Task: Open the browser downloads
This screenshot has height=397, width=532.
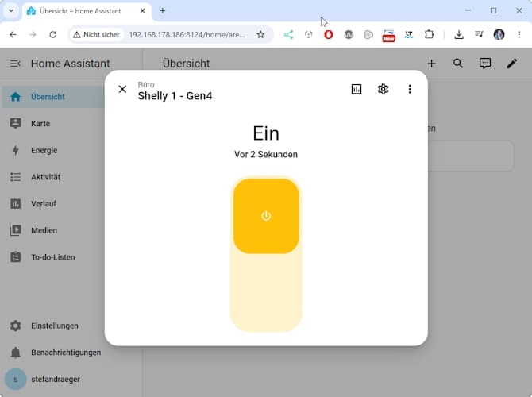Action: point(459,35)
